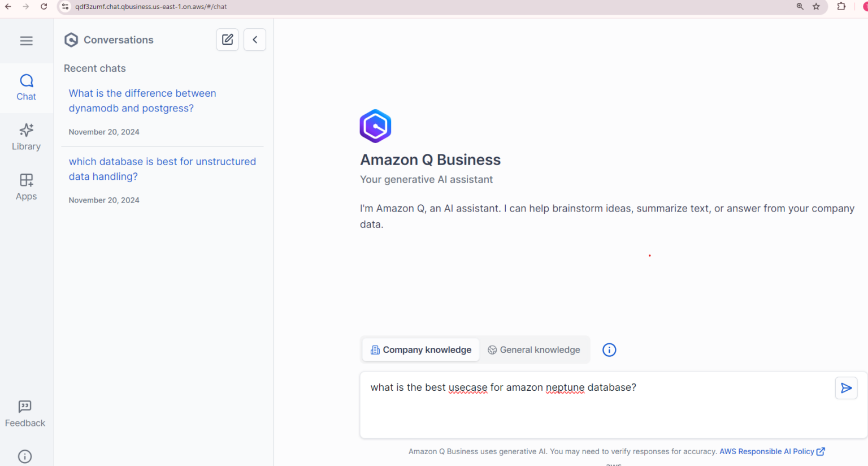
Task: Click the hamburger menu icon
Action: 26,41
